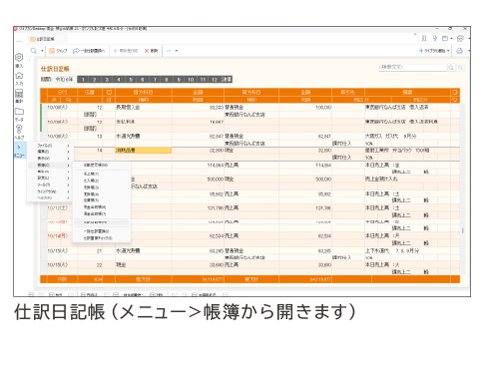490x368 pixels.
Task: Open the 表示(V) menu item
Action: pos(49,158)
